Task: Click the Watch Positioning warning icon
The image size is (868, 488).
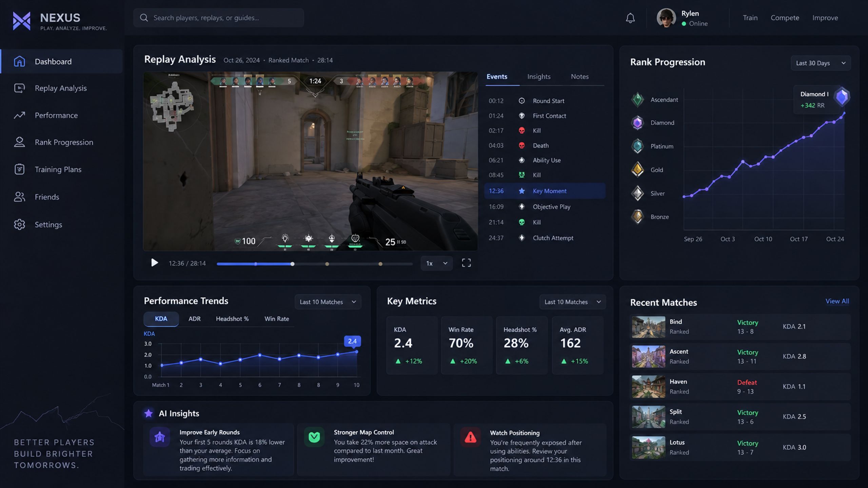Action: [x=470, y=437]
